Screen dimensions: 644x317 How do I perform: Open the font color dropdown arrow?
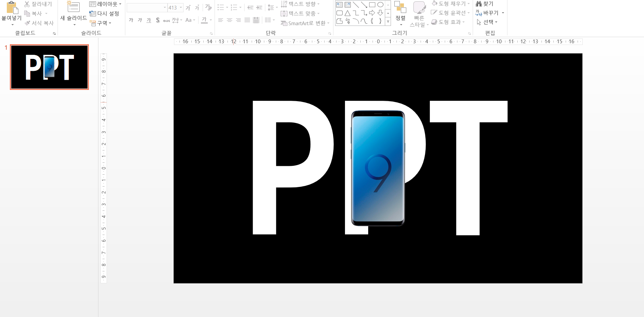pos(211,20)
